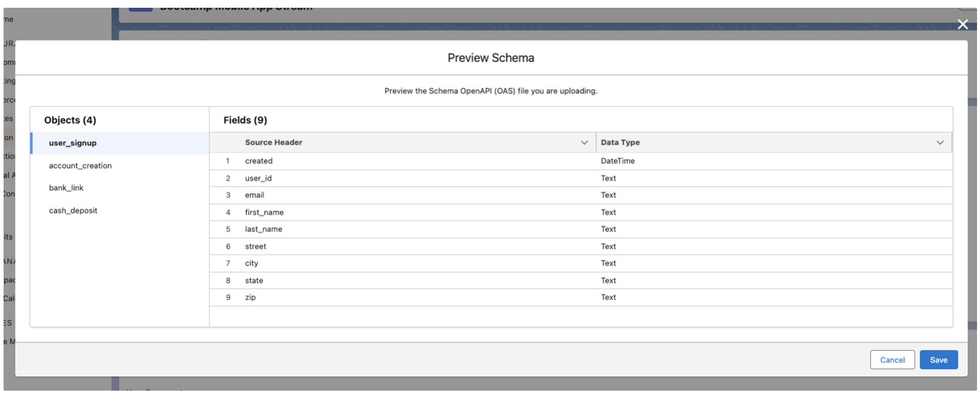Click the Objects (4) panel header

point(70,120)
